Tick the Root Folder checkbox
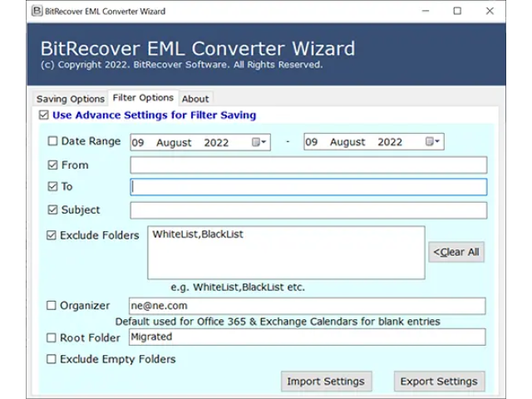The height and width of the screenshot is (399, 532). 52,337
